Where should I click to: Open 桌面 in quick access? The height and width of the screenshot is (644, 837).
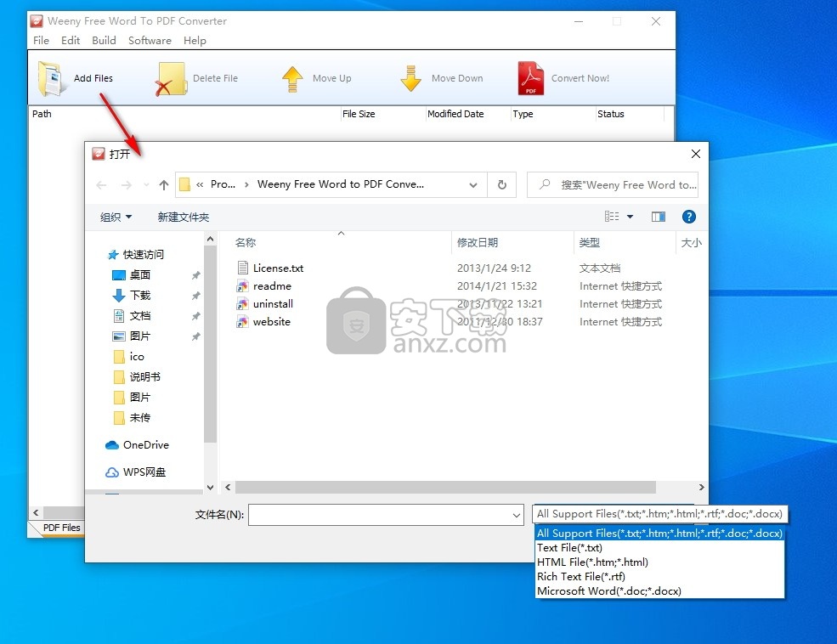pyautogui.click(x=132, y=274)
